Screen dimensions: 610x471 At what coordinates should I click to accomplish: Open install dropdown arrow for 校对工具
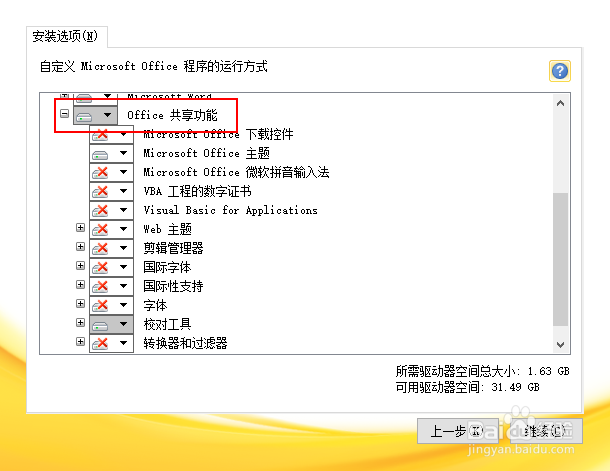[124, 324]
